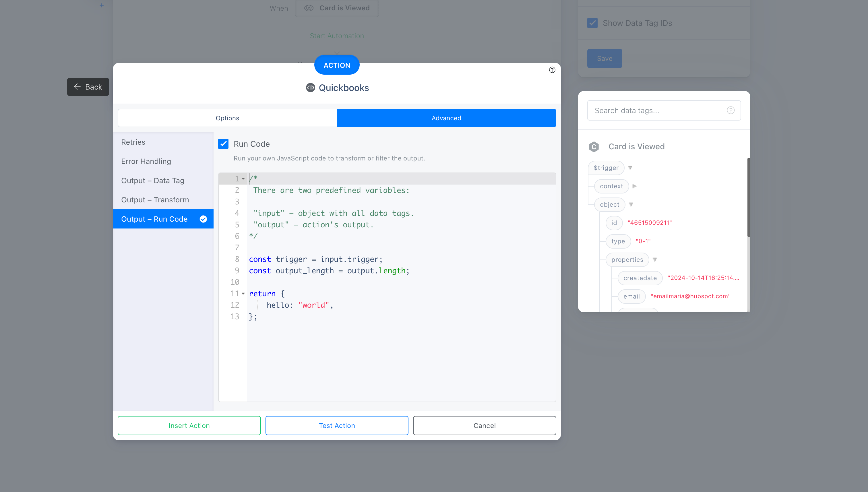This screenshot has width=868, height=492.
Task: Fold the comment block at line 1
Action: tap(243, 179)
